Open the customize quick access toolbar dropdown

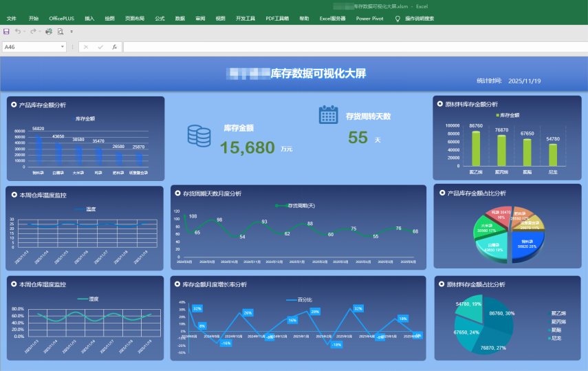[71, 32]
